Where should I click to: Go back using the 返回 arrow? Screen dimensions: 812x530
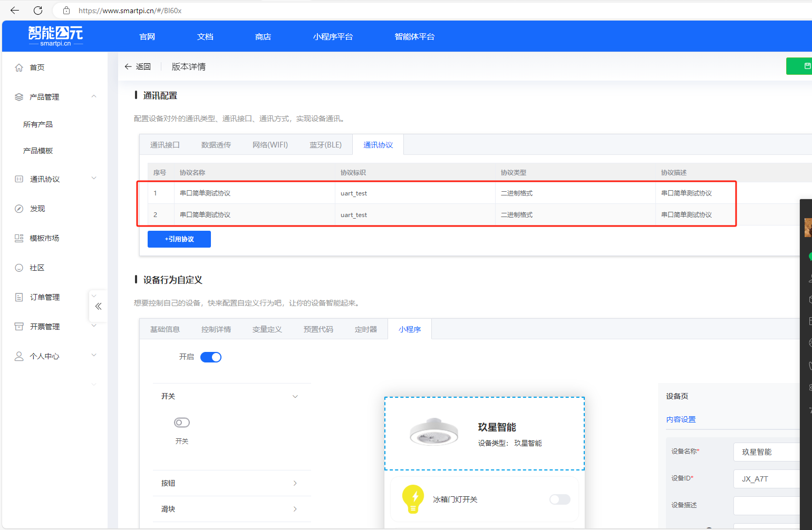[x=128, y=66]
